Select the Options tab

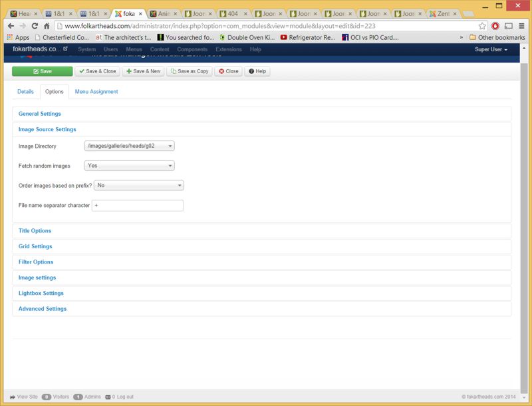tap(55, 92)
